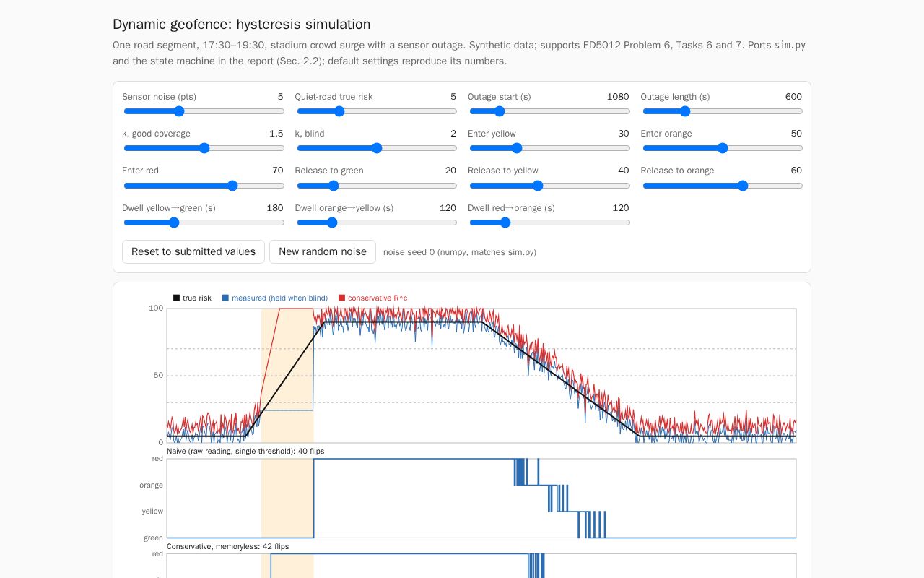
Task: Click the Release to yellow slider
Action: [549, 186]
